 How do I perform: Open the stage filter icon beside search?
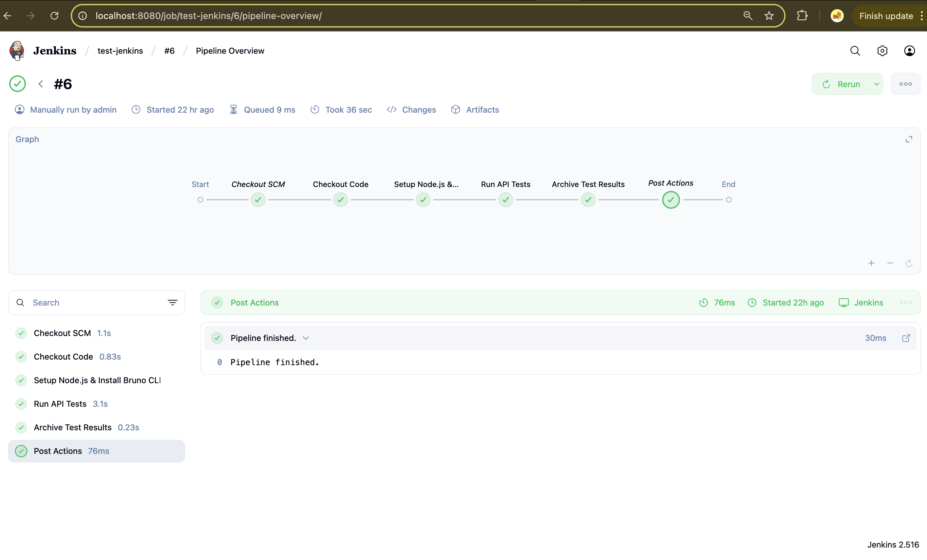point(172,302)
